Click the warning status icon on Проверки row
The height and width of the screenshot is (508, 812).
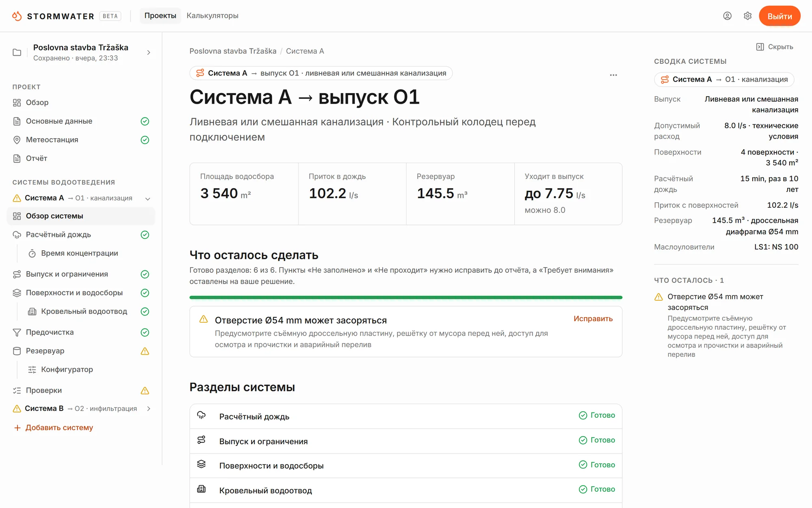coord(145,391)
